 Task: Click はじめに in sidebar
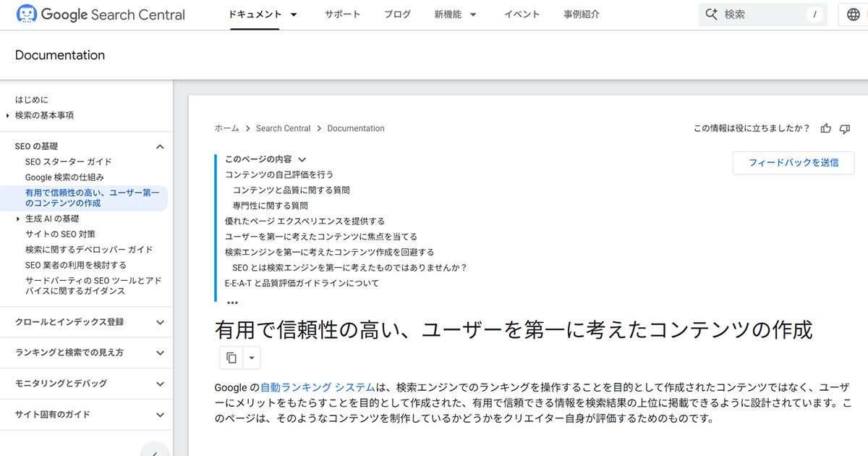32,100
